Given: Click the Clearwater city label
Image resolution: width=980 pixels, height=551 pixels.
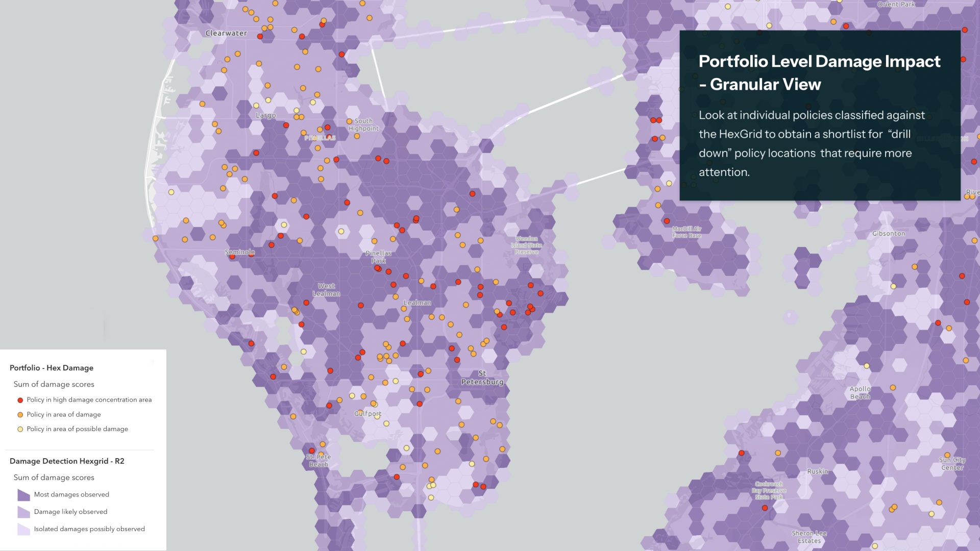Looking at the screenshot, I should click(x=226, y=33).
